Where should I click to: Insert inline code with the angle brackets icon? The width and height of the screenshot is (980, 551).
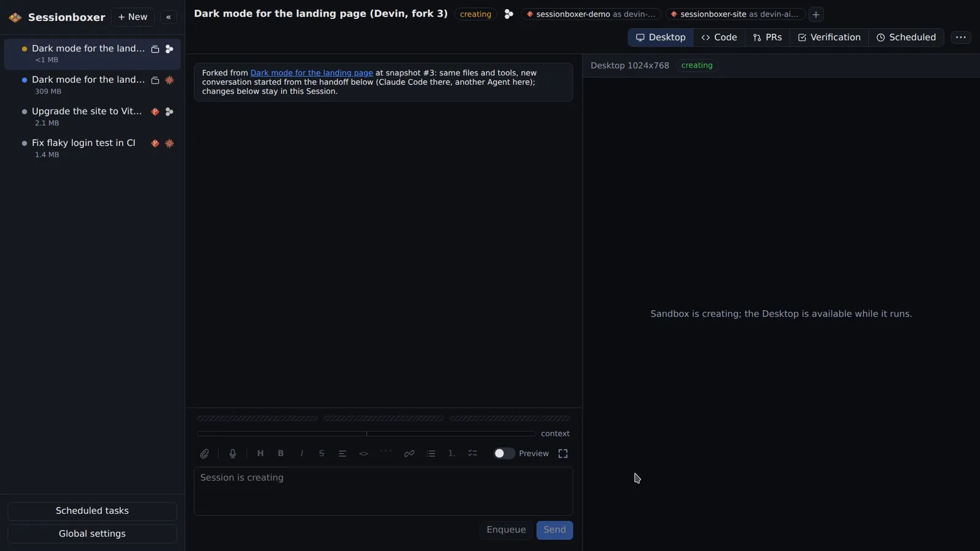click(x=364, y=454)
